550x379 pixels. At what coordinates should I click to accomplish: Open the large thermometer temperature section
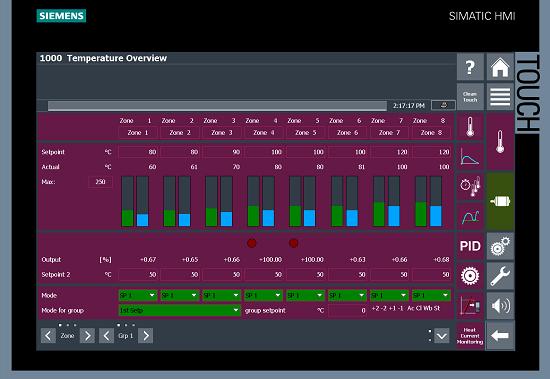500,141
